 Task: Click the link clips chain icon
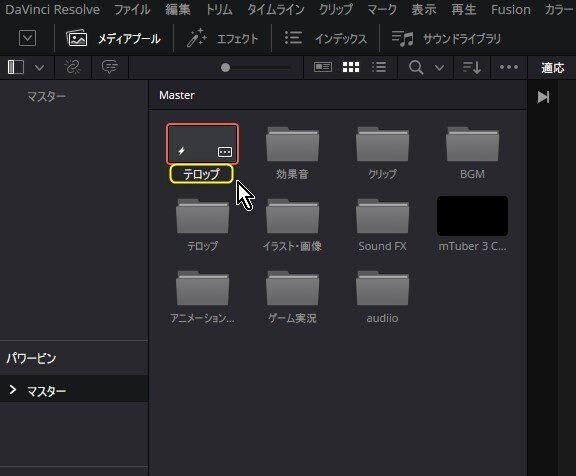pyautogui.click(x=72, y=67)
